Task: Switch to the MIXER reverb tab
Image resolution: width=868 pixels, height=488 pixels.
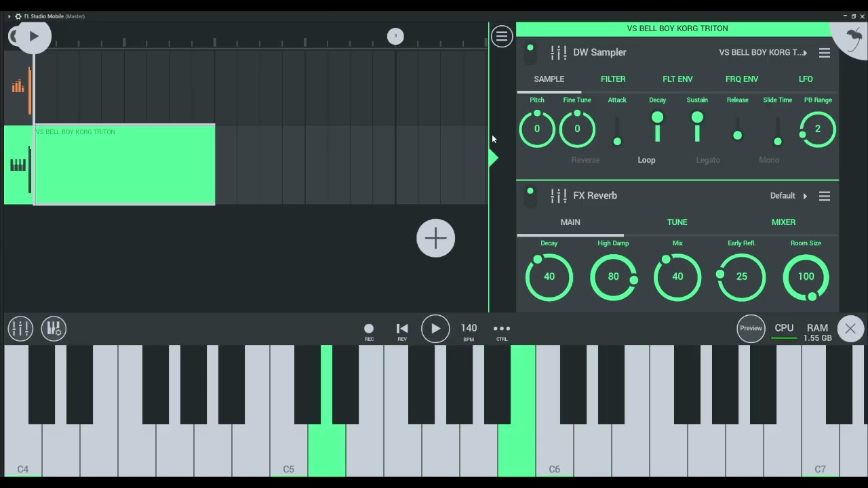Action: [x=783, y=222]
